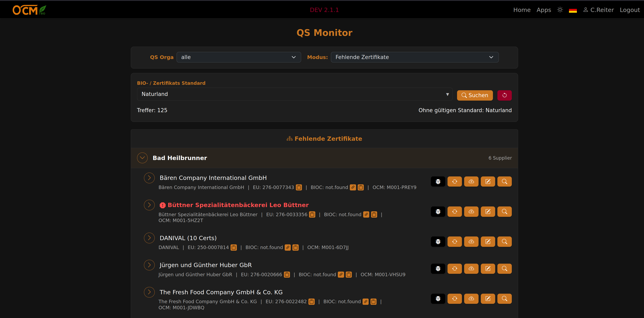Expand Büttner Spezialitätenbäckerei row

pyautogui.click(x=149, y=205)
